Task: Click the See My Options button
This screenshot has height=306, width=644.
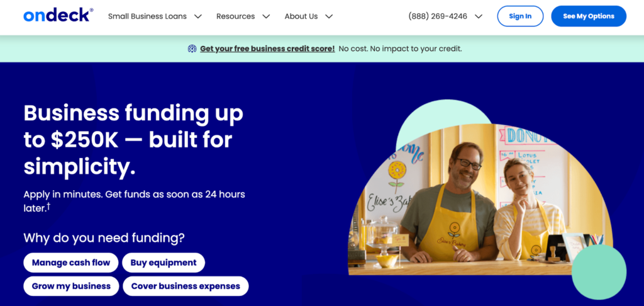Action: (589, 16)
